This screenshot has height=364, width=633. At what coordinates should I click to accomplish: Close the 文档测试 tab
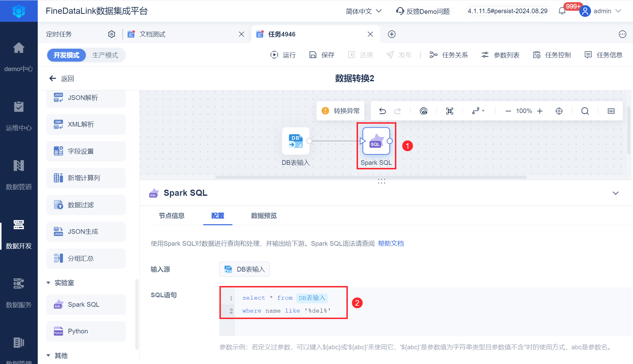click(241, 34)
